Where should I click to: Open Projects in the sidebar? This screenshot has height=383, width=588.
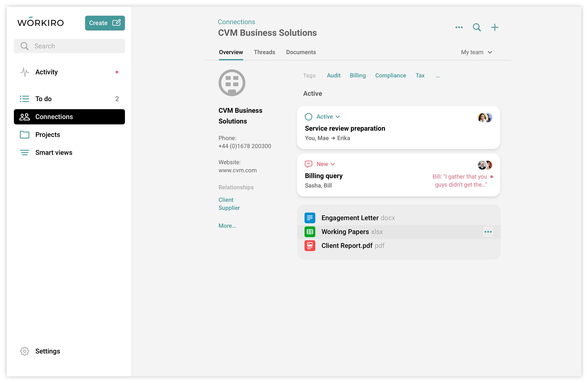(69, 135)
